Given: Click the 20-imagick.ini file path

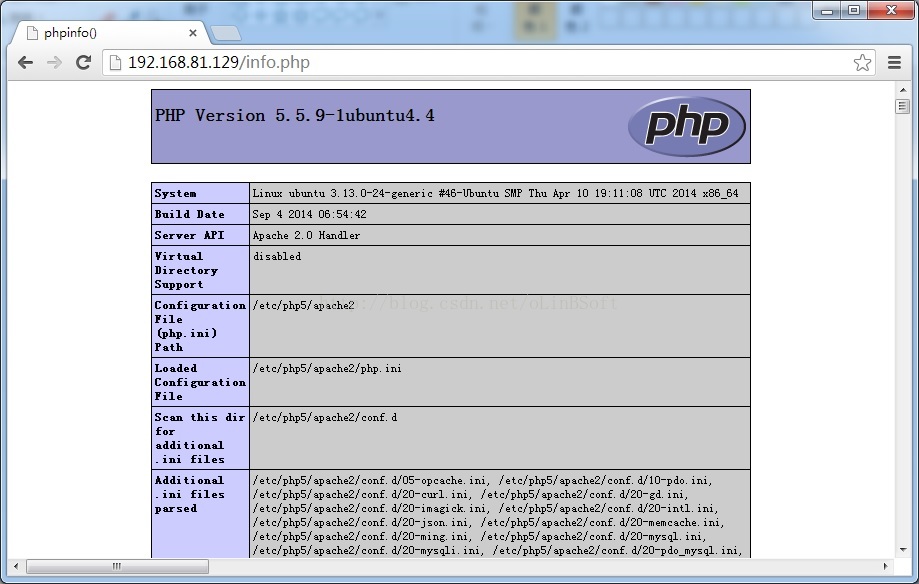Looking at the screenshot, I should [370, 508].
